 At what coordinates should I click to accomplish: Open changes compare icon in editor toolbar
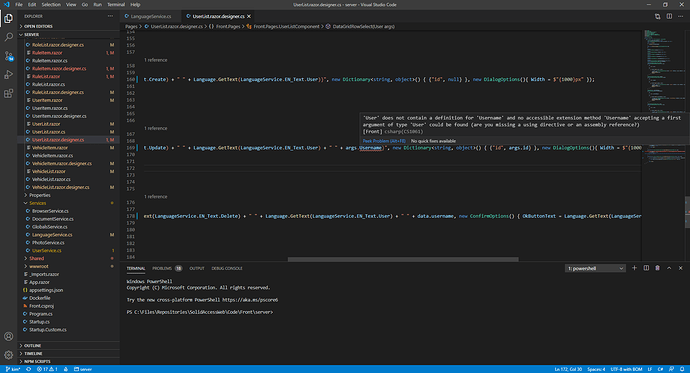point(657,16)
